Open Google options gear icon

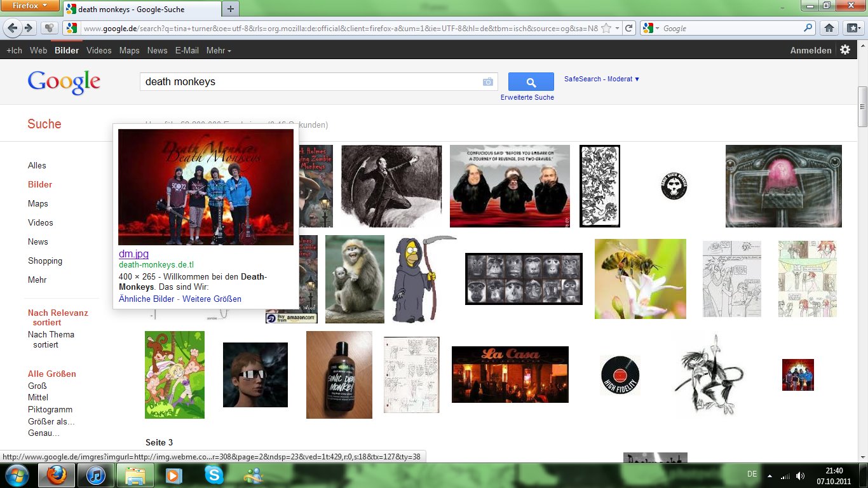click(x=844, y=50)
